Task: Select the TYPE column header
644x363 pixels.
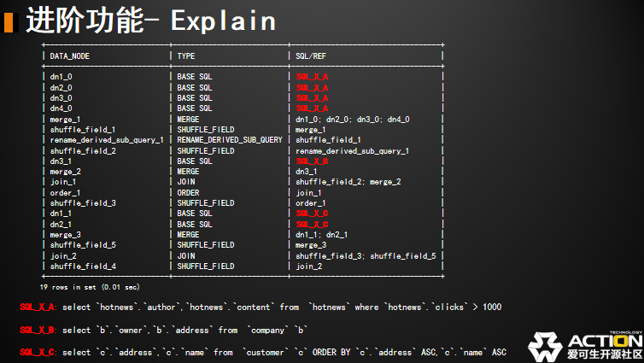Action: [186, 56]
